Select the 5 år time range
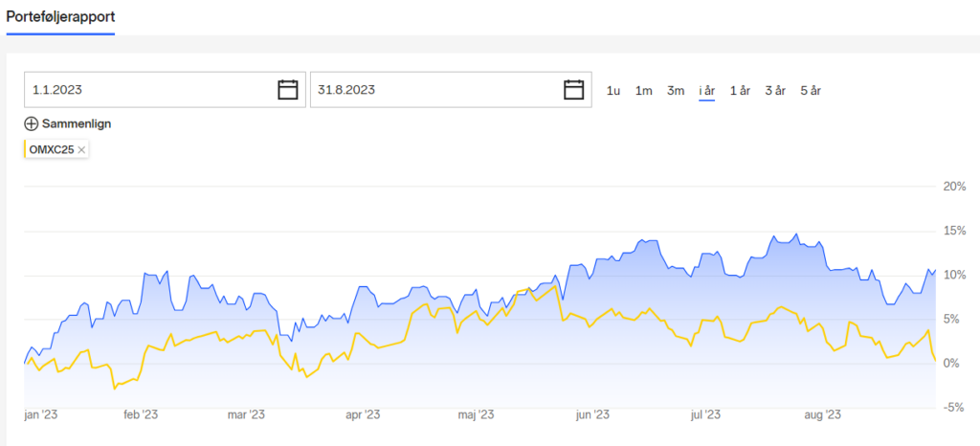The height and width of the screenshot is (446, 980). click(x=811, y=91)
